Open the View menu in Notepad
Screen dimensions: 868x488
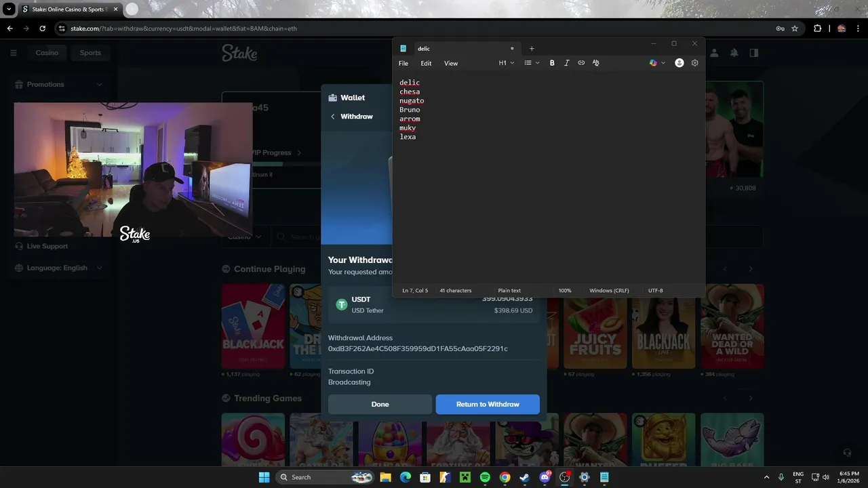tap(451, 63)
